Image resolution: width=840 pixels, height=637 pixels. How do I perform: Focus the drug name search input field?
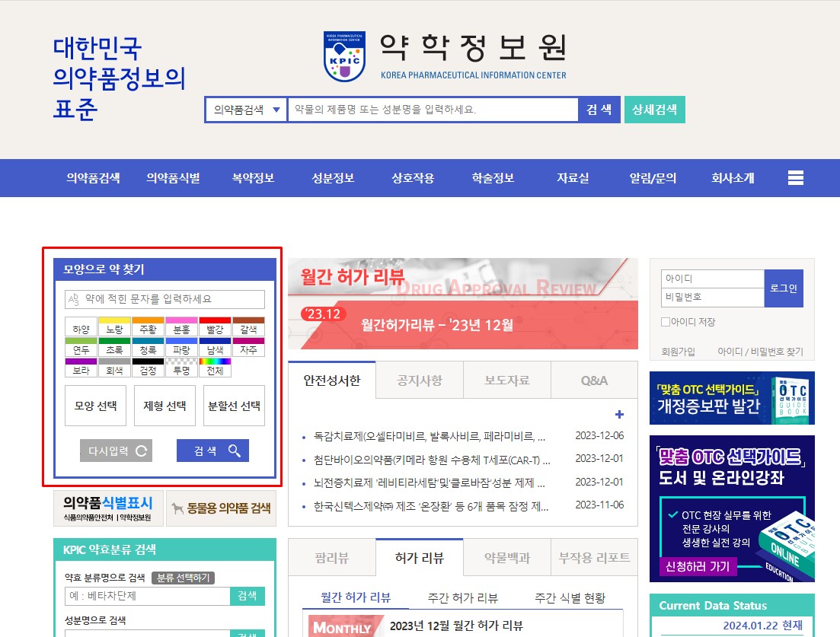click(433, 110)
